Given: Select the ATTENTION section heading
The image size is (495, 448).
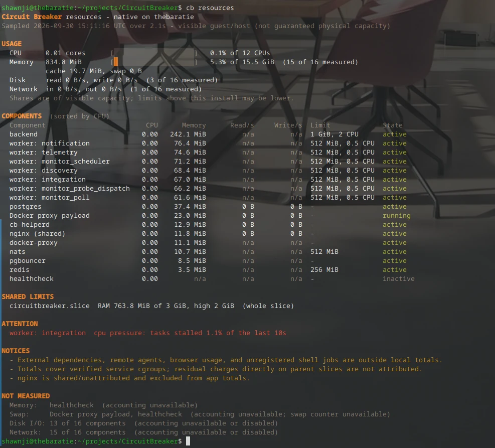Looking at the screenshot, I should (x=20, y=324).
